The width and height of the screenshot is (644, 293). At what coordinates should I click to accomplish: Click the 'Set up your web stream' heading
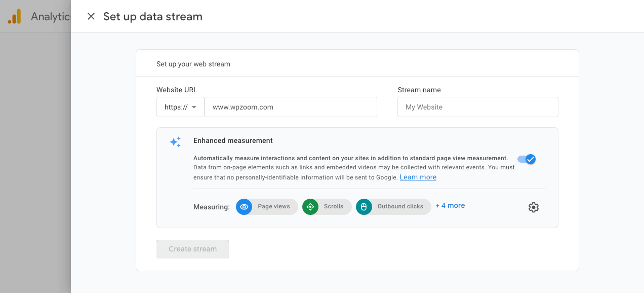coord(193,64)
